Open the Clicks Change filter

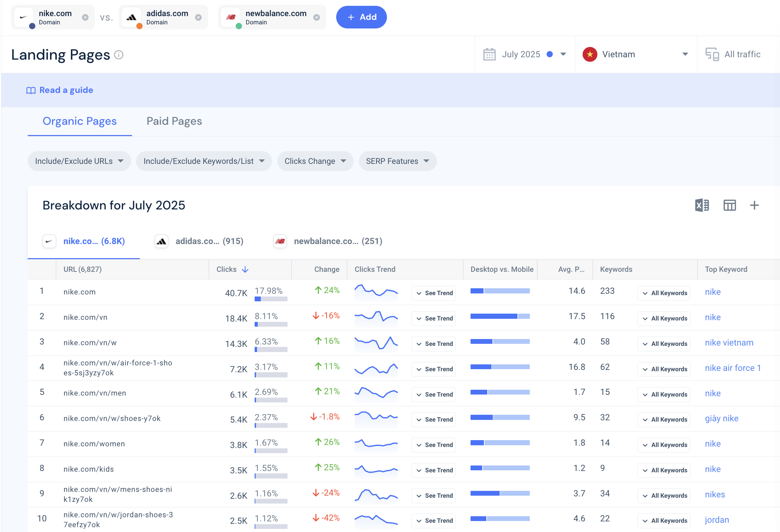(315, 161)
